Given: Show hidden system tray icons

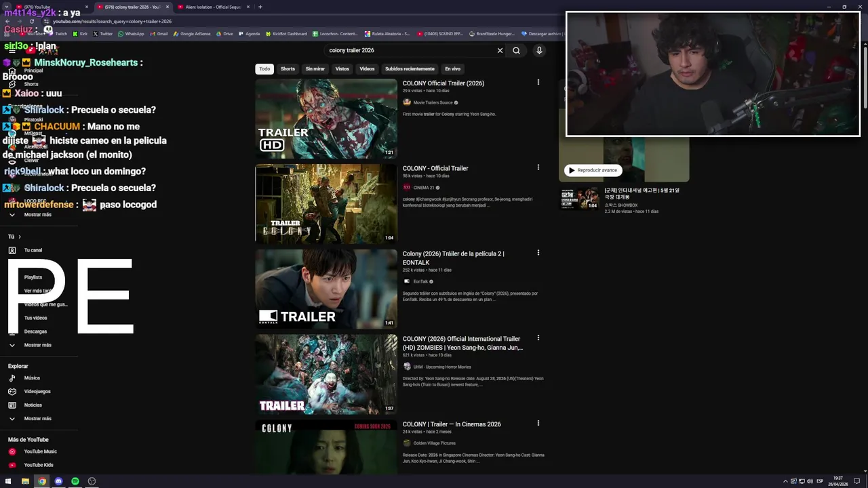Looking at the screenshot, I should tap(785, 481).
